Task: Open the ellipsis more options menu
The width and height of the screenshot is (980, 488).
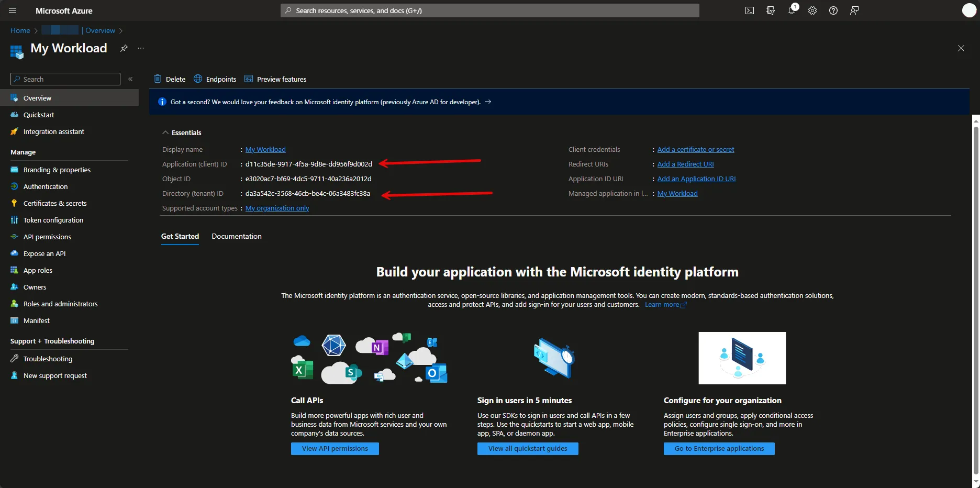Action: click(141, 48)
